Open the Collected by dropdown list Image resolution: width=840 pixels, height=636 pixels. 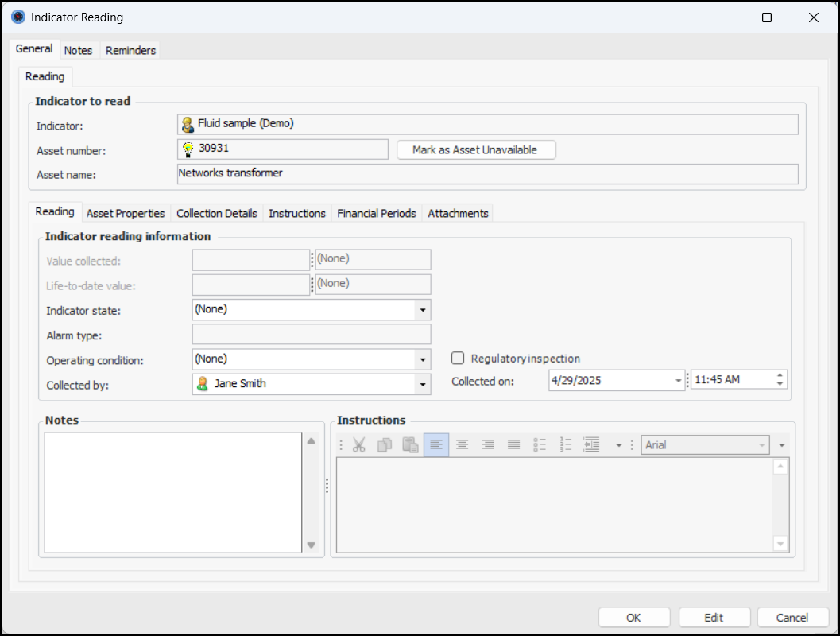click(423, 384)
